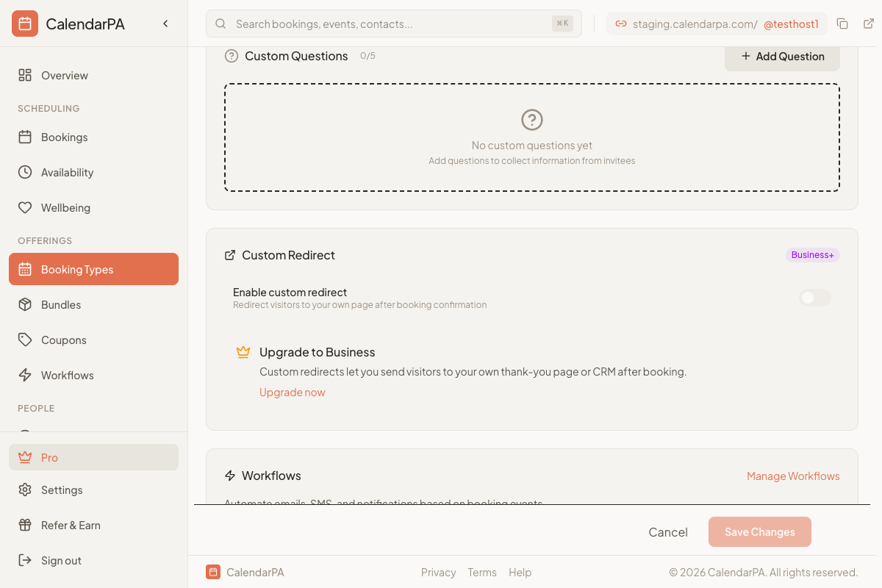Open the Wellbeing heart icon
This screenshot has height=588, width=882.
[24, 207]
